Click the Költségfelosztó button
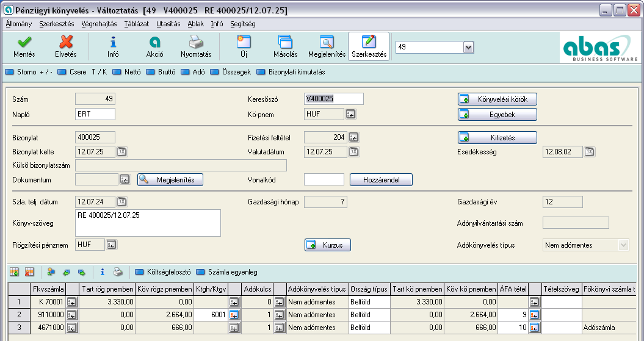Image resolution: width=644 pixels, height=341 pixels. (163, 272)
